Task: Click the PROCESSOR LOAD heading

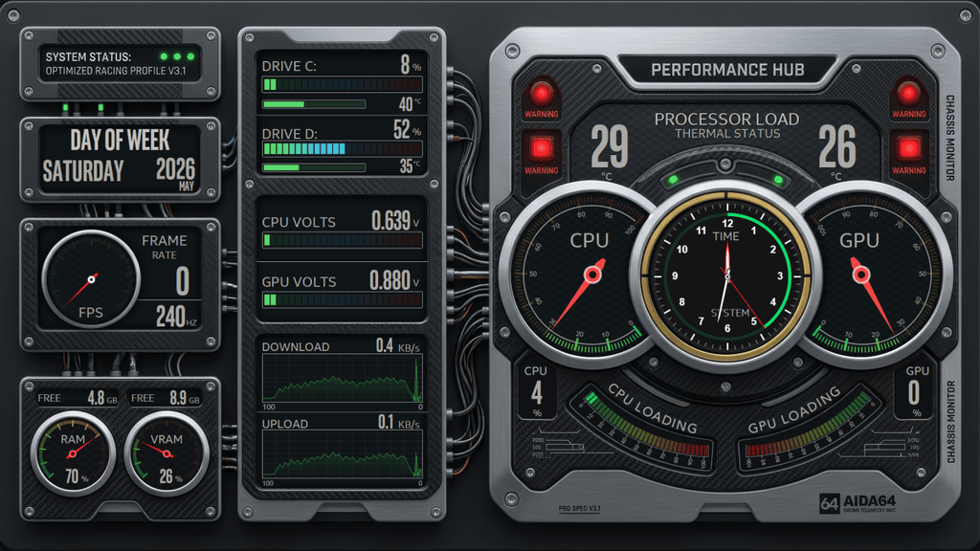Action: (727, 119)
